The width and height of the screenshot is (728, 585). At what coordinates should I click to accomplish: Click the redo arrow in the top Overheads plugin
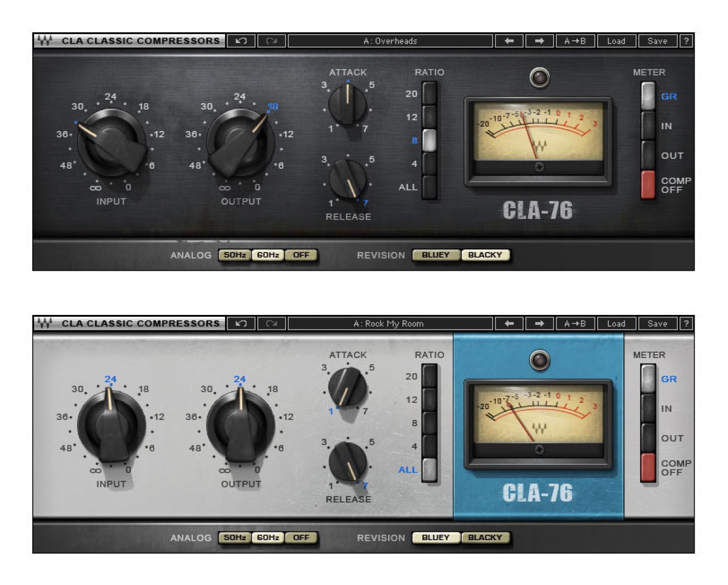(271, 41)
